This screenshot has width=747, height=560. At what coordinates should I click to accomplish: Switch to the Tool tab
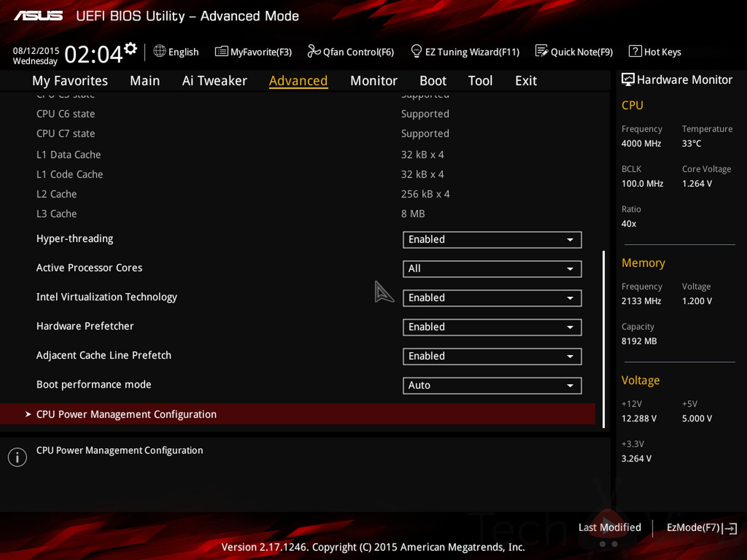480,81
